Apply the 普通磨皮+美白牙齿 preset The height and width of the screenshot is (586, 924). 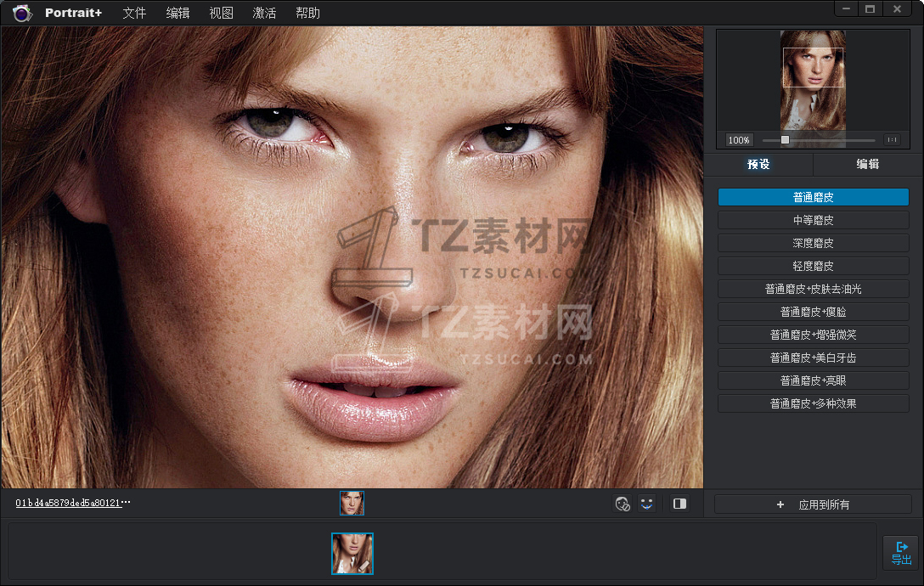[x=814, y=358]
